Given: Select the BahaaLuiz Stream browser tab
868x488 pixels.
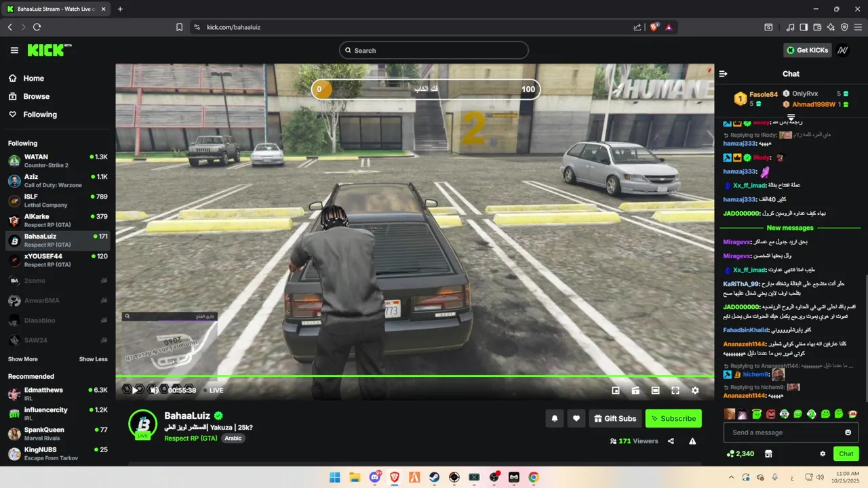Looking at the screenshot, I should tap(56, 9).
